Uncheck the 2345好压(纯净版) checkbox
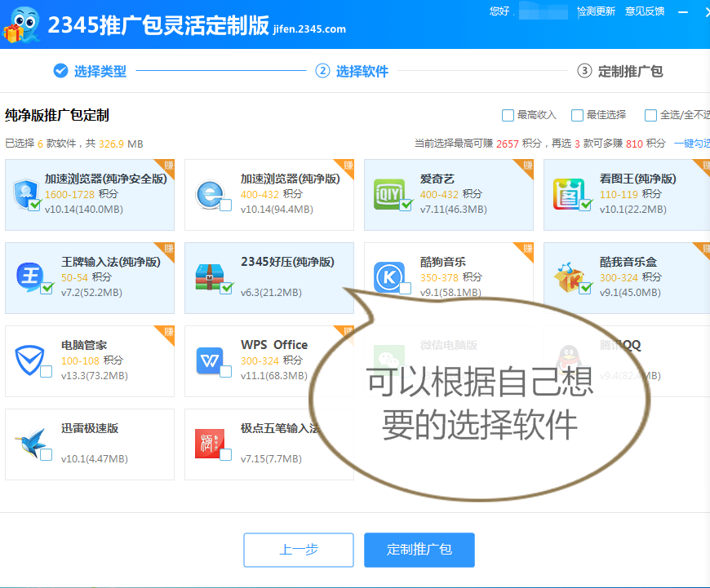This screenshot has width=710, height=588. (x=226, y=288)
